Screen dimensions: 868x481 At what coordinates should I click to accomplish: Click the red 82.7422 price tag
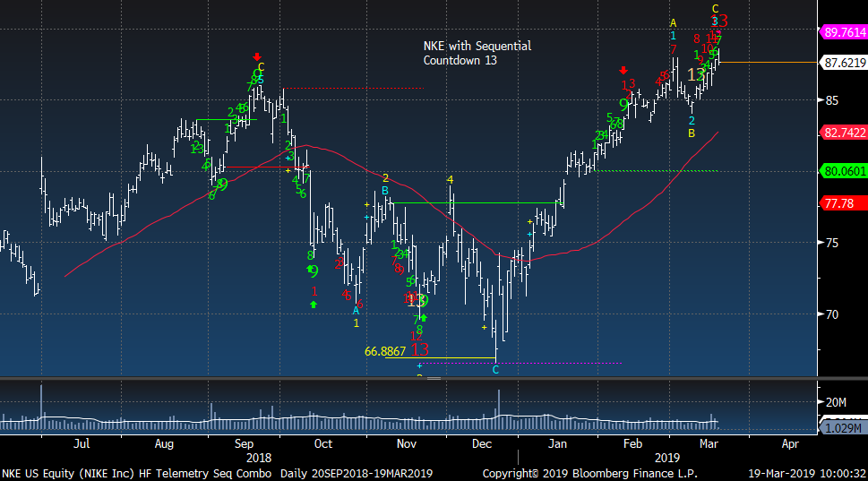click(x=843, y=133)
